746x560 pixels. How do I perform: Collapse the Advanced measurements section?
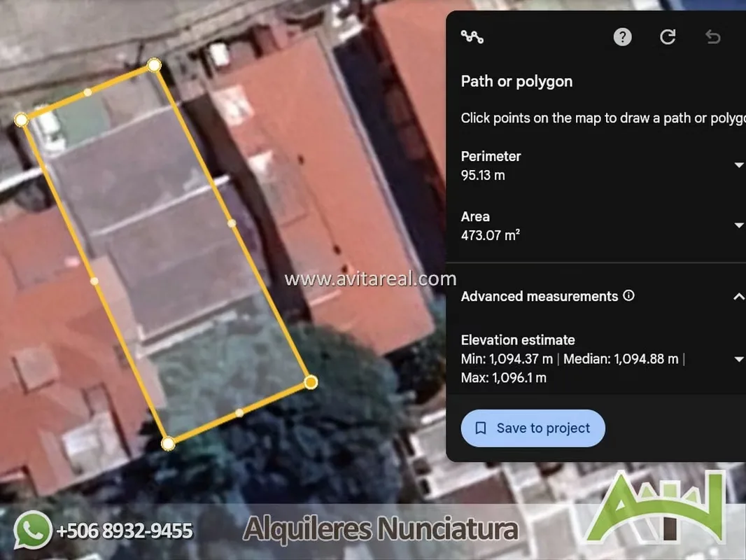pyautogui.click(x=738, y=296)
